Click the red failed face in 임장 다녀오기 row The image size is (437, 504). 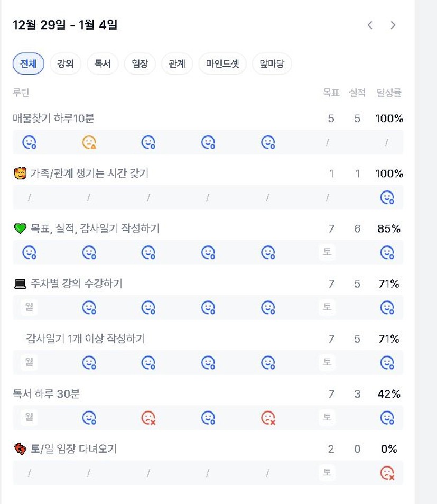pyautogui.click(x=387, y=473)
